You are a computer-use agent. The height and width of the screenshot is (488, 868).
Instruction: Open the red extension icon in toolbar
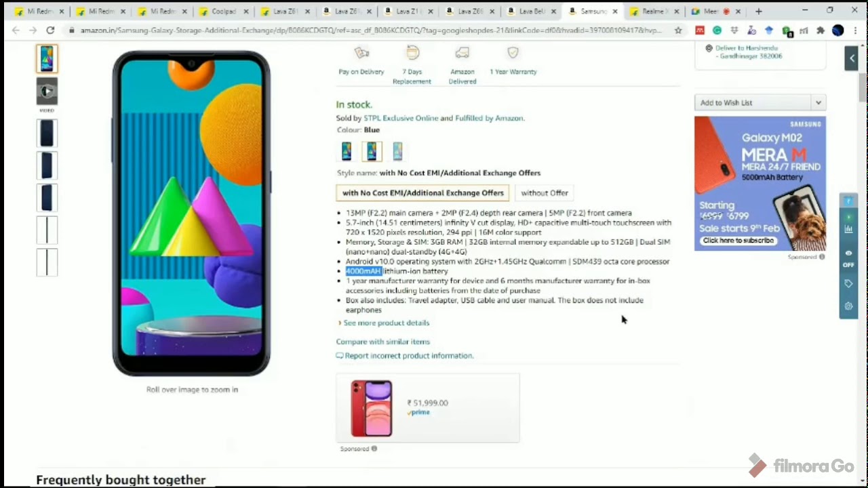[700, 30]
